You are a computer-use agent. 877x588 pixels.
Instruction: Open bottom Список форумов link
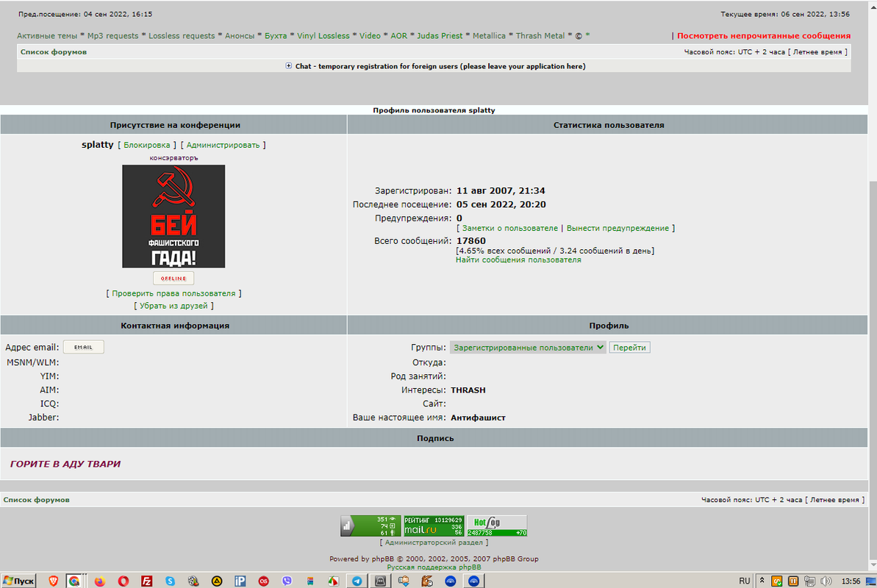point(36,500)
